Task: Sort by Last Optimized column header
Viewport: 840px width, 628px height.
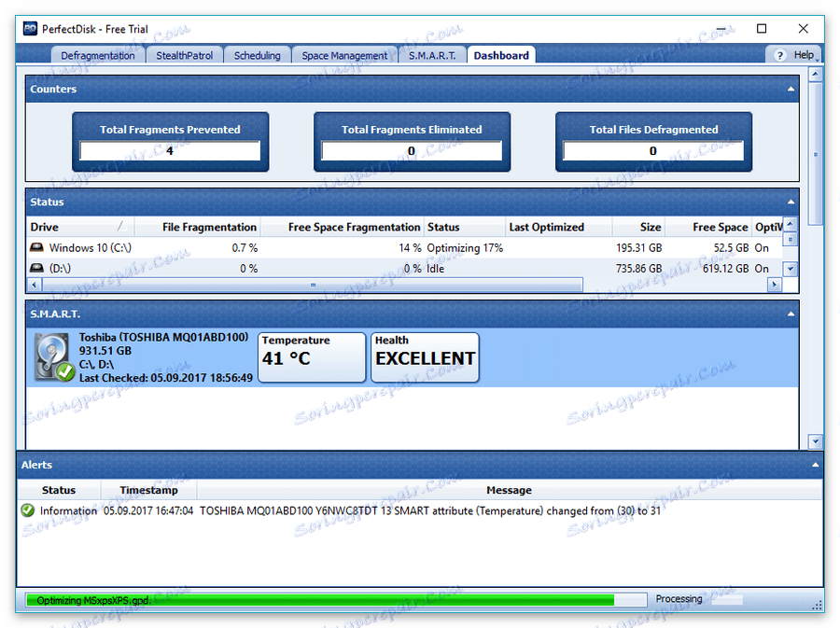Action: (x=559, y=227)
